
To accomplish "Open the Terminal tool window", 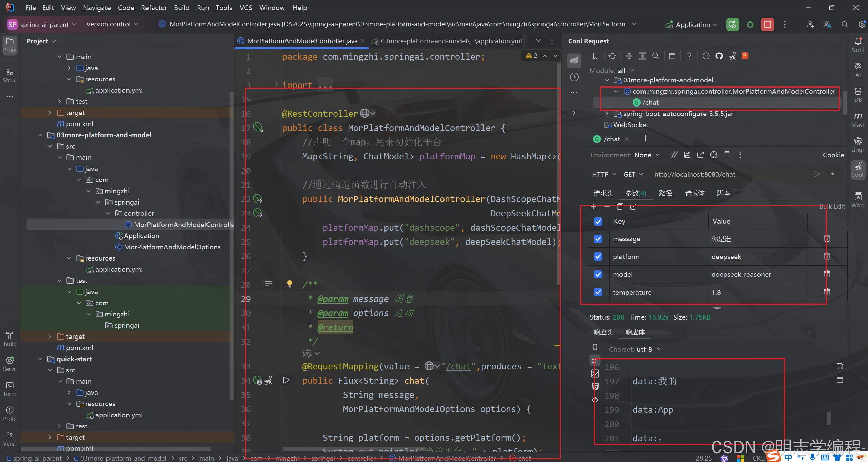I will click(9, 389).
